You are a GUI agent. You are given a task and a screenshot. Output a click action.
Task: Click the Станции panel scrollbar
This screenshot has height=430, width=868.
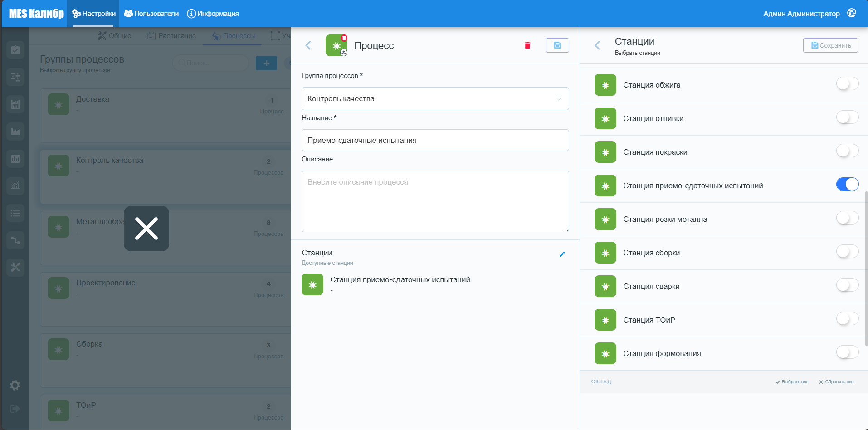866,269
